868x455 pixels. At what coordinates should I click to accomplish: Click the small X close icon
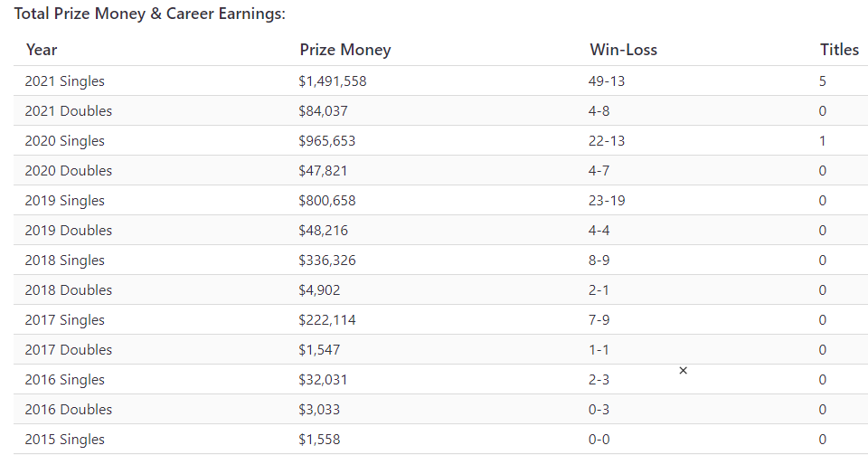[x=684, y=370]
